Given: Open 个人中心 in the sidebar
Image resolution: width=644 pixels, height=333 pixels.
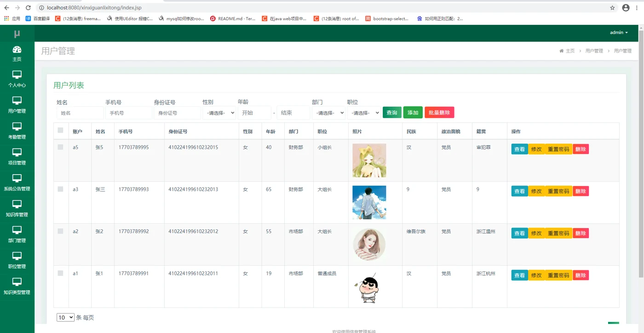Looking at the screenshot, I should click(17, 79).
